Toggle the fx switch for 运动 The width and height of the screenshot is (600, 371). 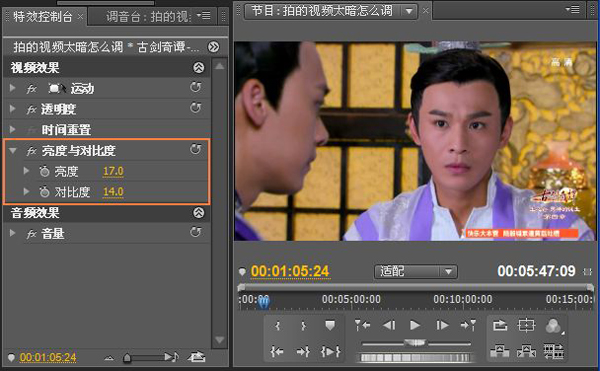(x=32, y=89)
